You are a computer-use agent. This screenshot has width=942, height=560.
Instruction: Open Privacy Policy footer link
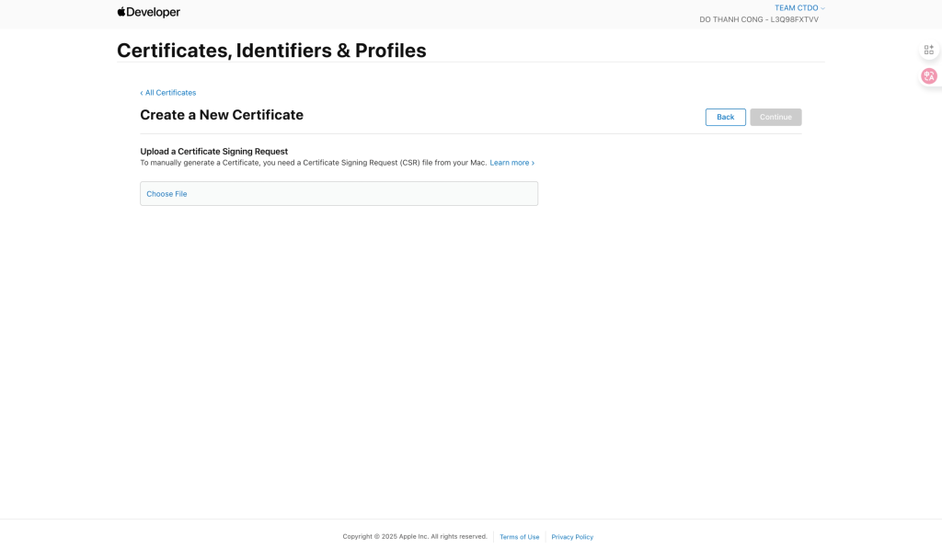pyautogui.click(x=572, y=537)
